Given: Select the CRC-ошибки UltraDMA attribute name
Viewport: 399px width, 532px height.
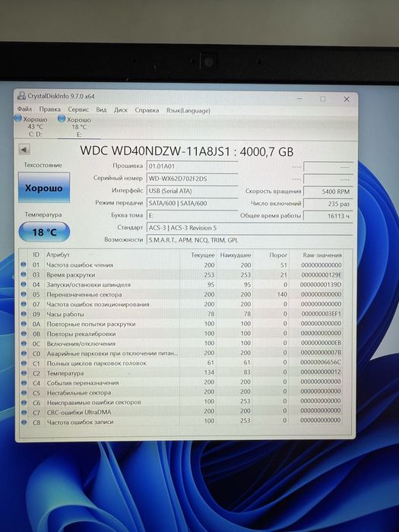Looking at the screenshot, I should coord(79,412).
